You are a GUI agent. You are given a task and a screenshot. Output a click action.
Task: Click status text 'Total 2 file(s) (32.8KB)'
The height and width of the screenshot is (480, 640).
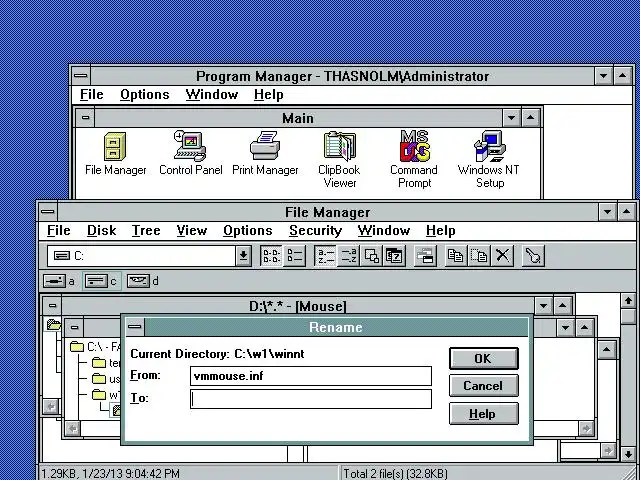(395, 473)
